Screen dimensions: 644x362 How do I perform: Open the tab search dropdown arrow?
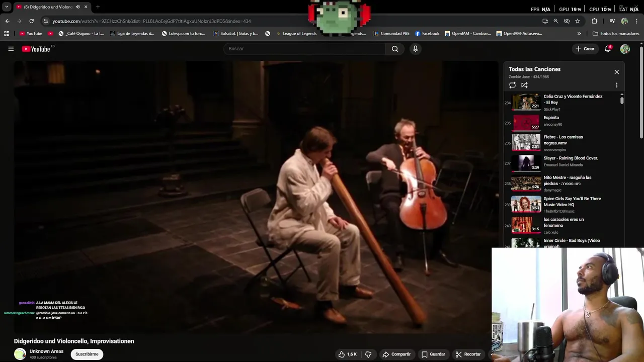pyautogui.click(x=7, y=7)
